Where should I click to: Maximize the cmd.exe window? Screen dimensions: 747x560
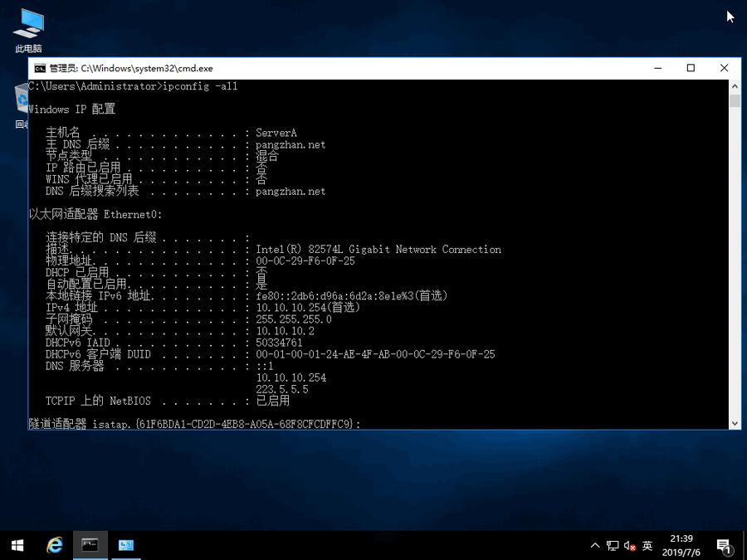(691, 68)
